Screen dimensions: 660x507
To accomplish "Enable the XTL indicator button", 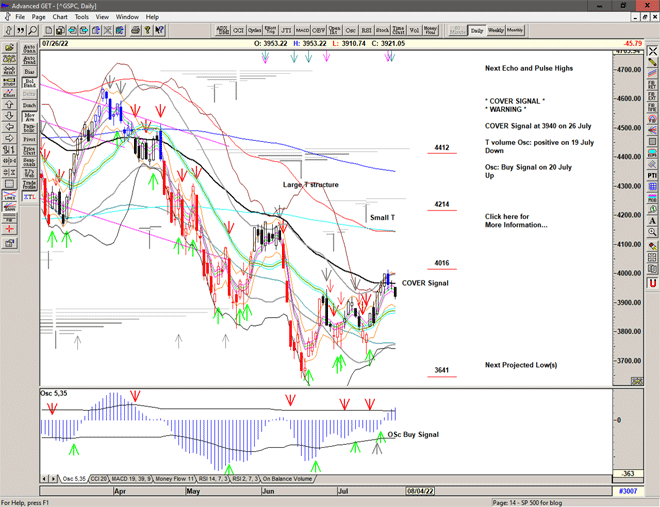I will [x=29, y=197].
